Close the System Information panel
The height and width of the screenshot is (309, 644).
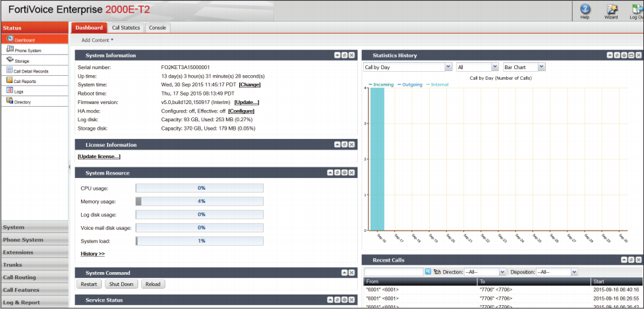tap(352, 55)
